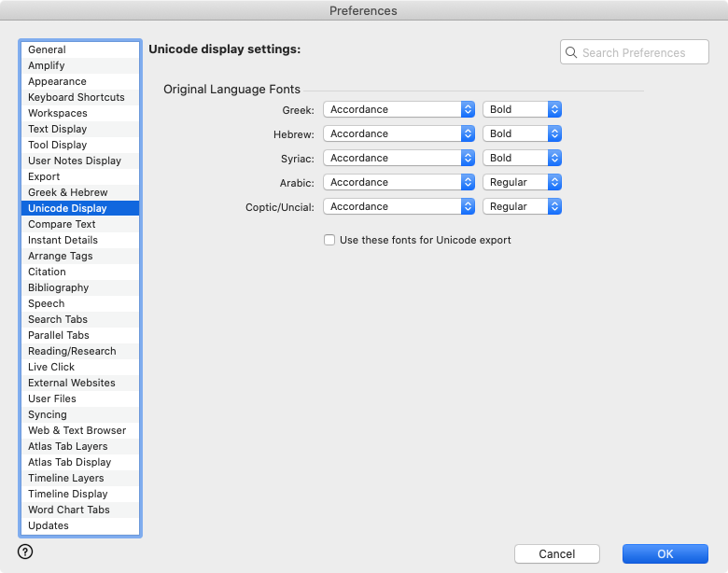Go to Syncing preferences
Viewport: 728px width, 573px height.
48,414
